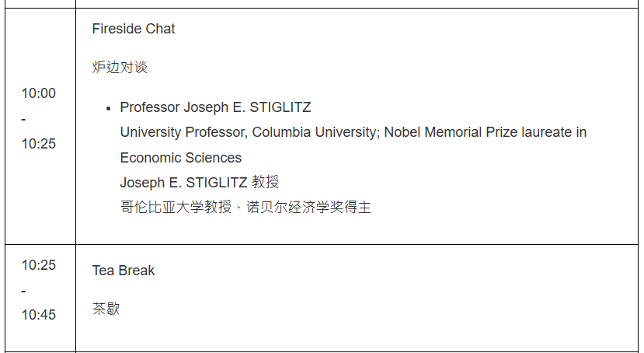Click the word "STIGLITZ" in the English name

tap(280, 107)
